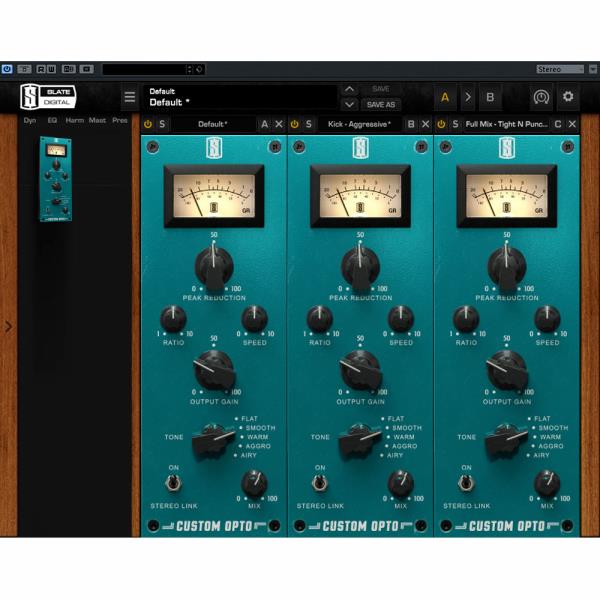Open preset list of the Default module
Screen dimensions: 600x600
click(213, 124)
